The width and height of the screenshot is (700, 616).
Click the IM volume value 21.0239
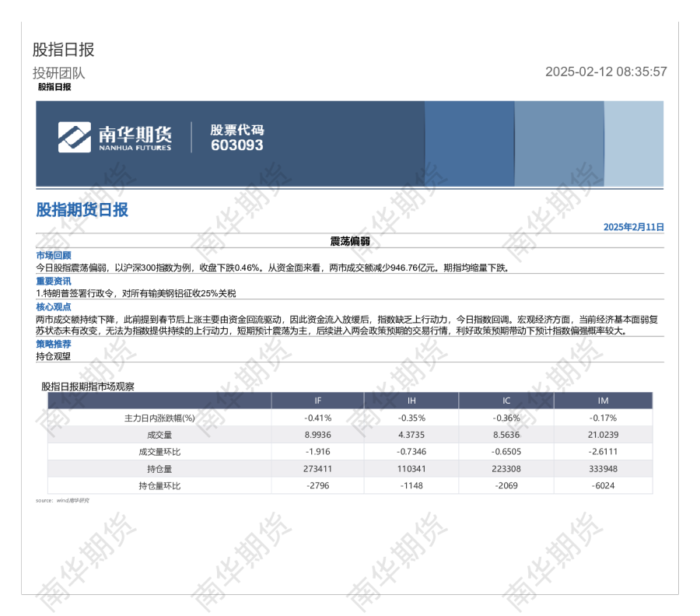pos(603,435)
